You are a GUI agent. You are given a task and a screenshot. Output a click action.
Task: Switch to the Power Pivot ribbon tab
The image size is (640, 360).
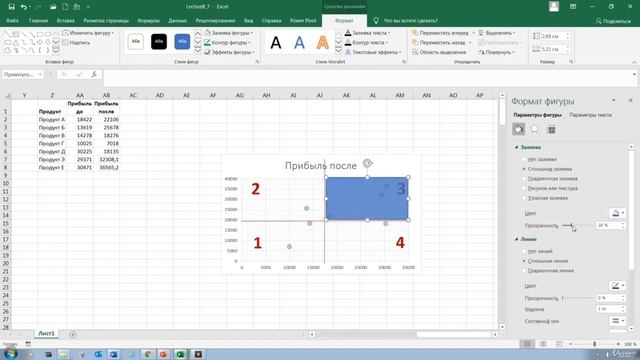(x=303, y=20)
